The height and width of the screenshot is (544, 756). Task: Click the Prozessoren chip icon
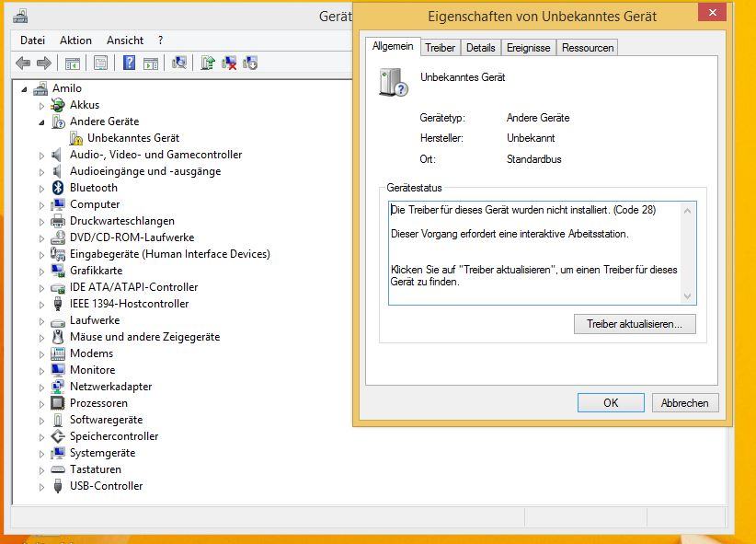tap(58, 403)
